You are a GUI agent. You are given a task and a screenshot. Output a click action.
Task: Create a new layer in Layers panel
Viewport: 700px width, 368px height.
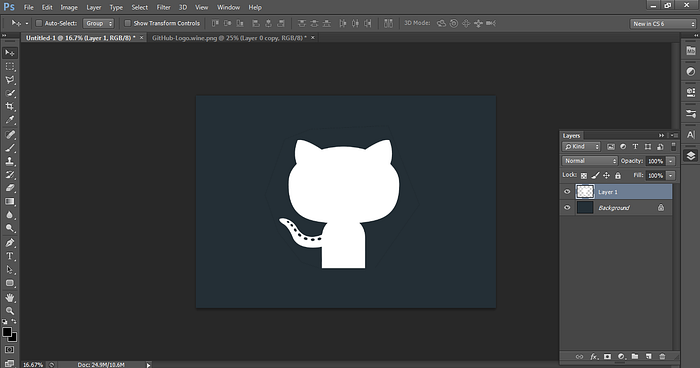648,356
